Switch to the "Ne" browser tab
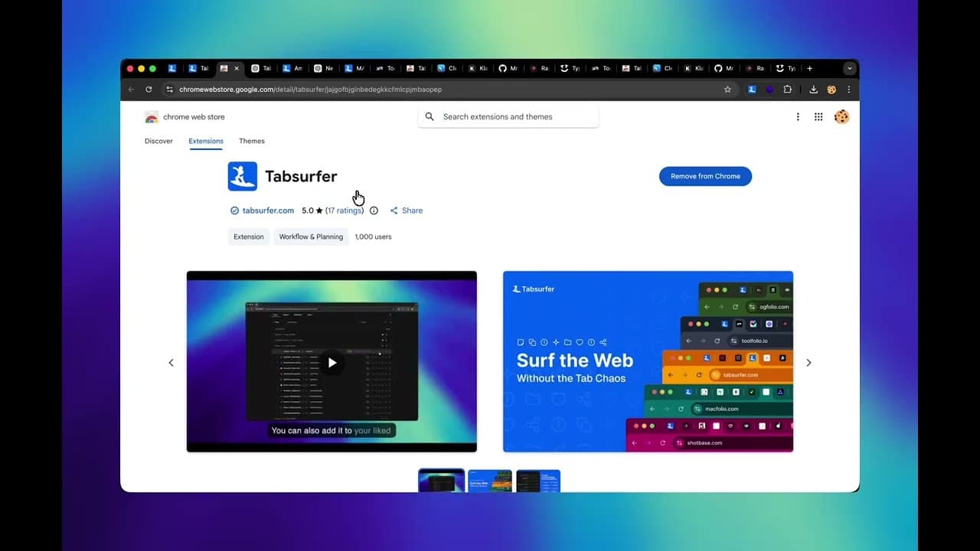This screenshot has width=980, height=551. pos(323,68)
